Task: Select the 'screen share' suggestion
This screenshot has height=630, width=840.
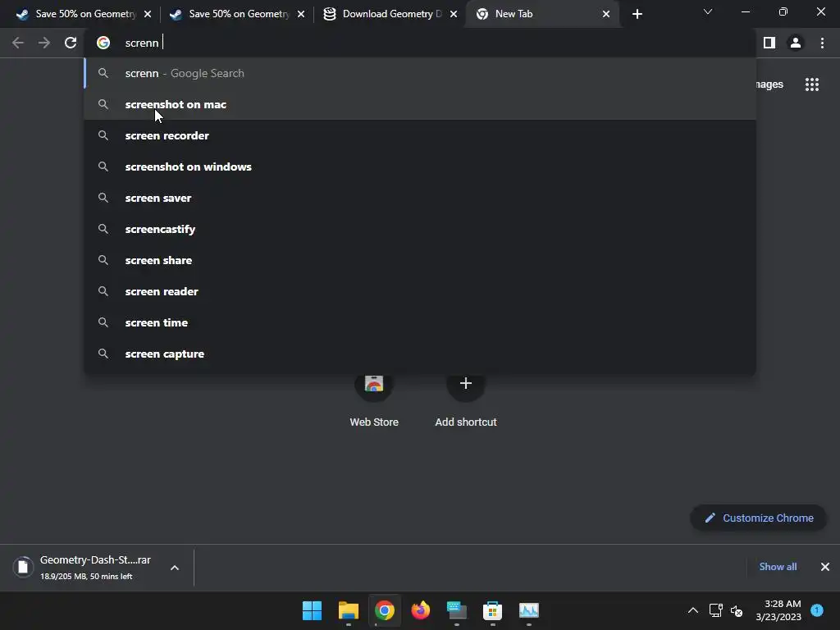Action: (x=420, y=260)
